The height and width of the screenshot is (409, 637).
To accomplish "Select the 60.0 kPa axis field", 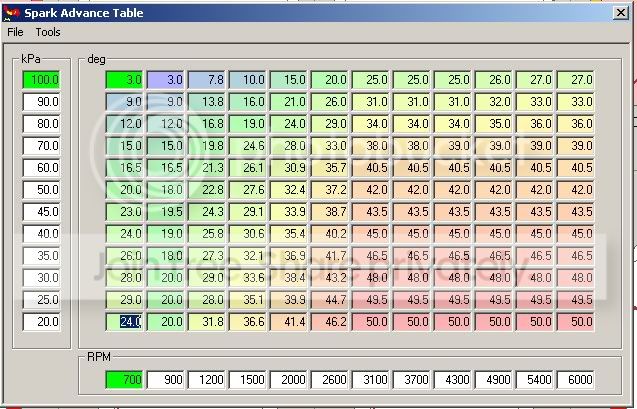I will 41,168.
